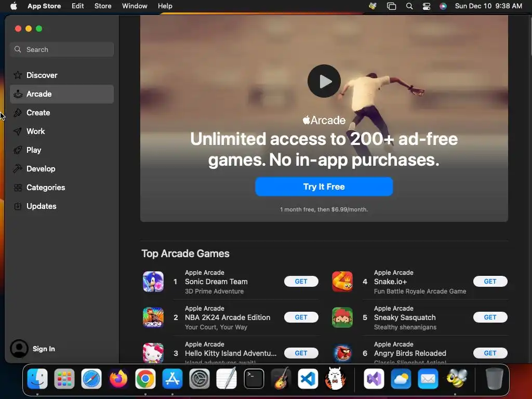The image size is (532, 399).
Task: Click the Sign In account avatar
Action: coord(19,349)
